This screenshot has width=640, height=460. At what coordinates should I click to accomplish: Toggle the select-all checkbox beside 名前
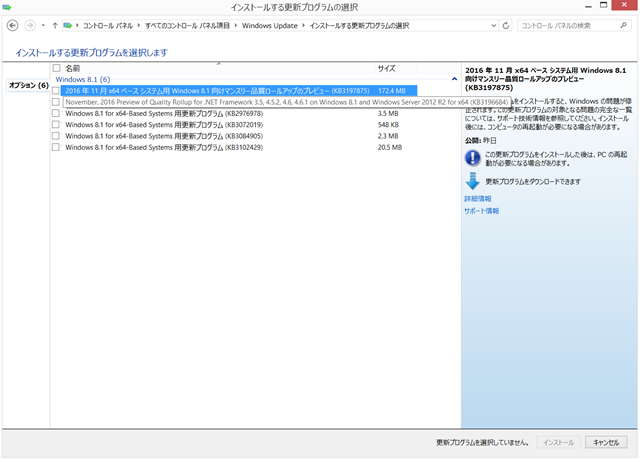tap(56, 68)
